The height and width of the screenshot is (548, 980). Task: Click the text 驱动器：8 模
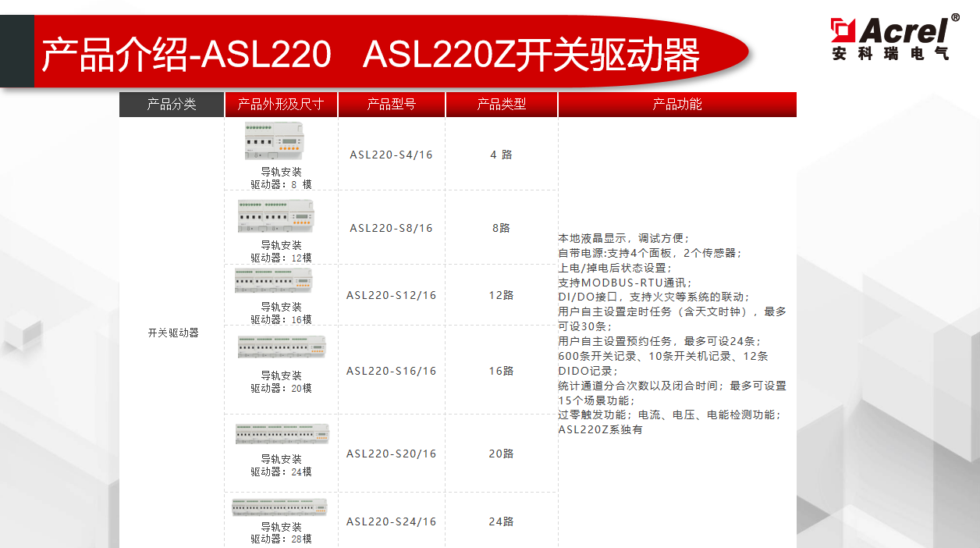point(281,184)
